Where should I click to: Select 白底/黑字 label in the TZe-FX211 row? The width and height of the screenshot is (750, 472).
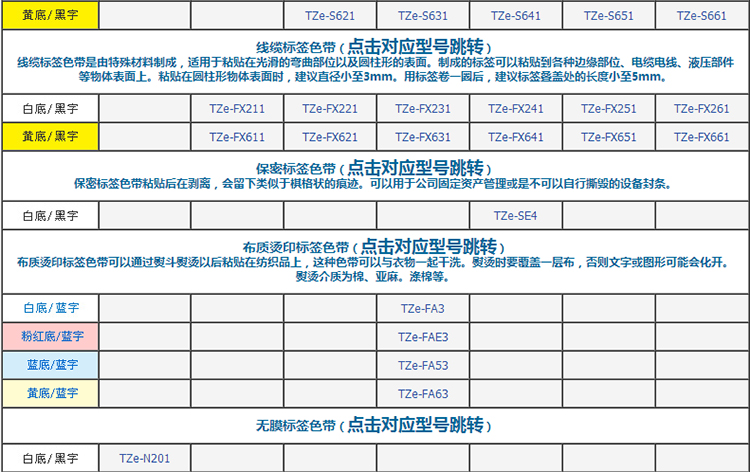50,109
